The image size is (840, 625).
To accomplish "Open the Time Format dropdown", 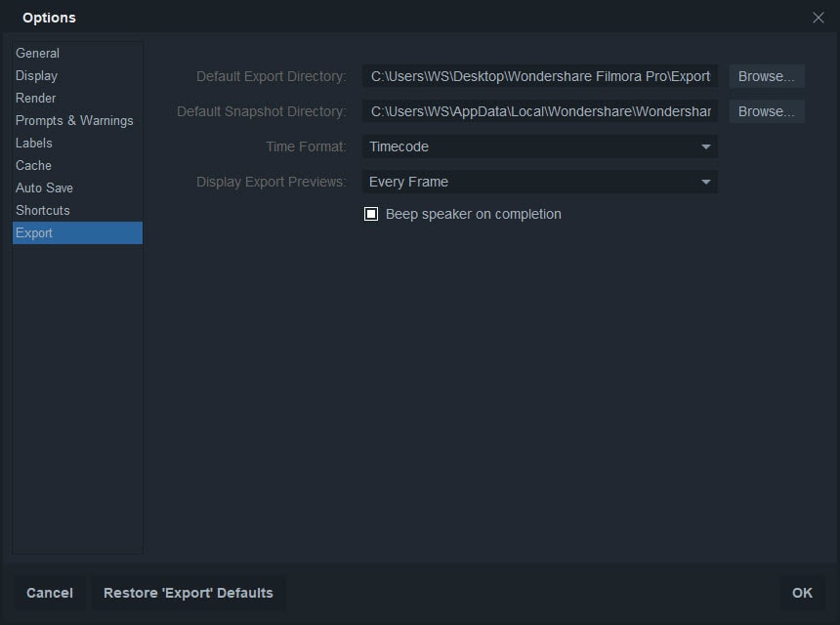I will (540, 146).
